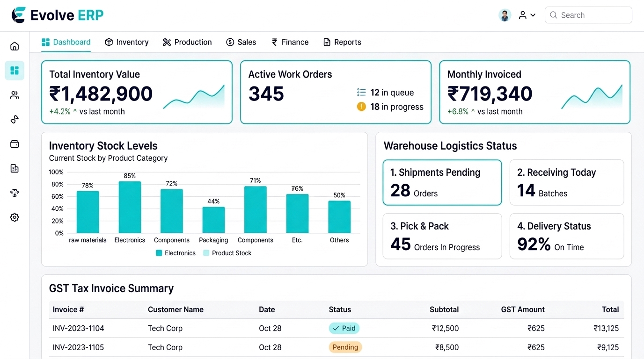This screenshot has height=359, width=644.
Task: Click the yellow warning icon beside 18
Action: point(361,107)
